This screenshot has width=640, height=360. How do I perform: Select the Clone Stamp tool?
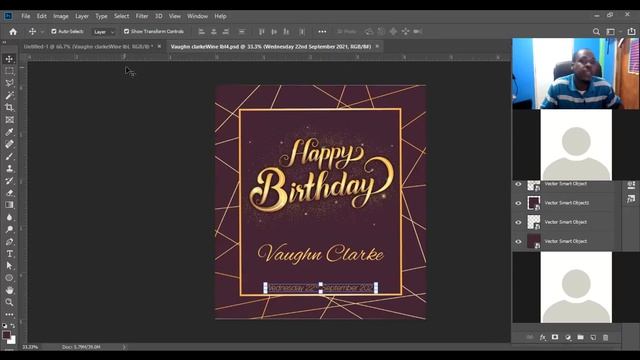tap(9, 169)
